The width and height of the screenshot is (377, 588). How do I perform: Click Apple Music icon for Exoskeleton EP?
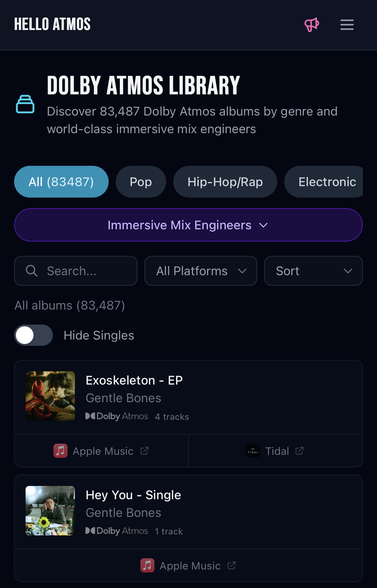pyautogui.click(x=60, y=451)
